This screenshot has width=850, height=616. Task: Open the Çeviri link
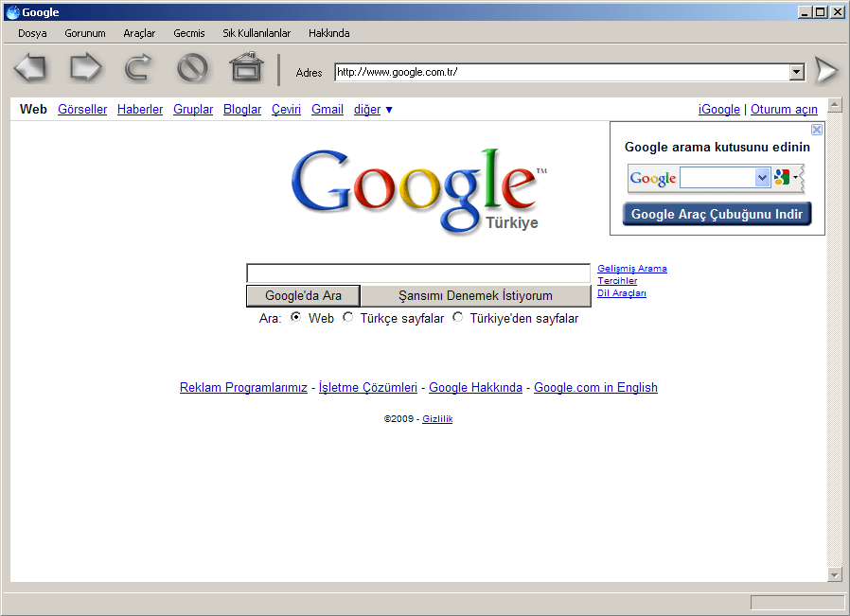click(x=286, y=110)
